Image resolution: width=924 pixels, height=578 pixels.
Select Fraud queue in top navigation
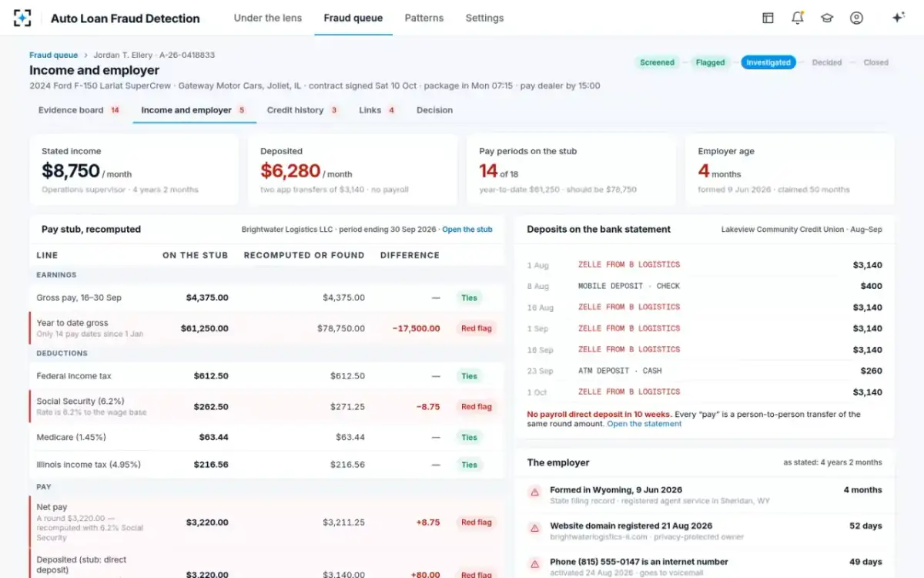click(x=353, y=18)
